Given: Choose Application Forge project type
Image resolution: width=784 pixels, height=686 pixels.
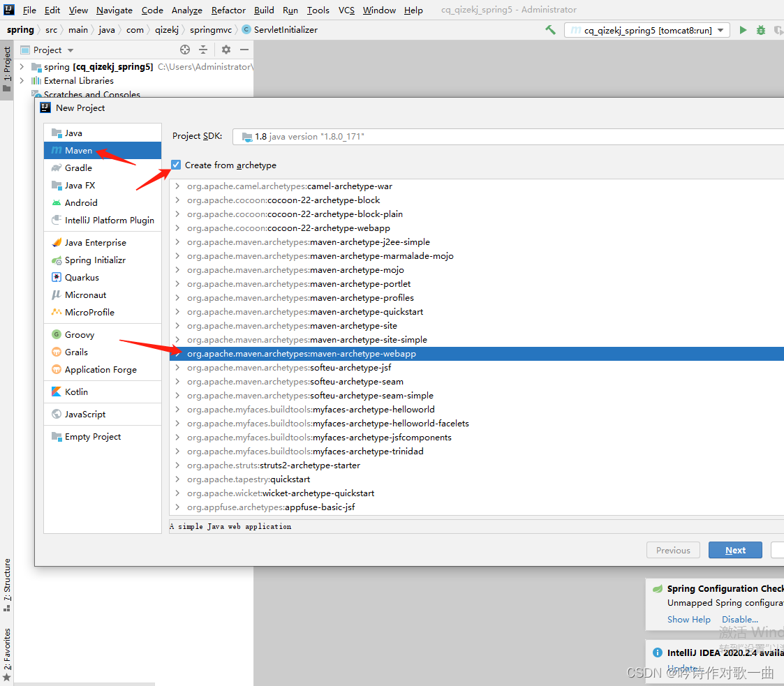Looking at the screenshot, I should click(103, 370).
